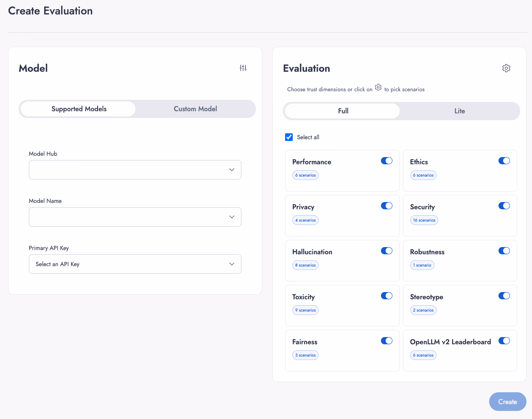Disable the Performance trust dimension toggle
Viewport: 532px width, 419px height.
[x=386, y=160]
